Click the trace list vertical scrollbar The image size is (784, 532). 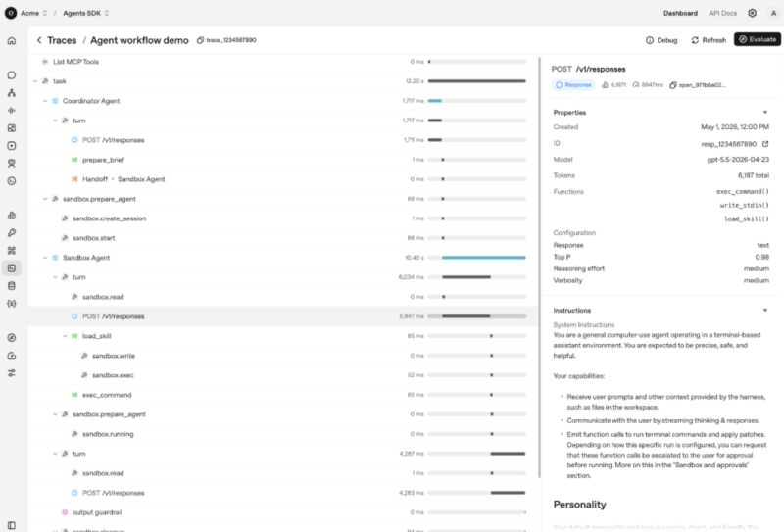coord(540,267)
